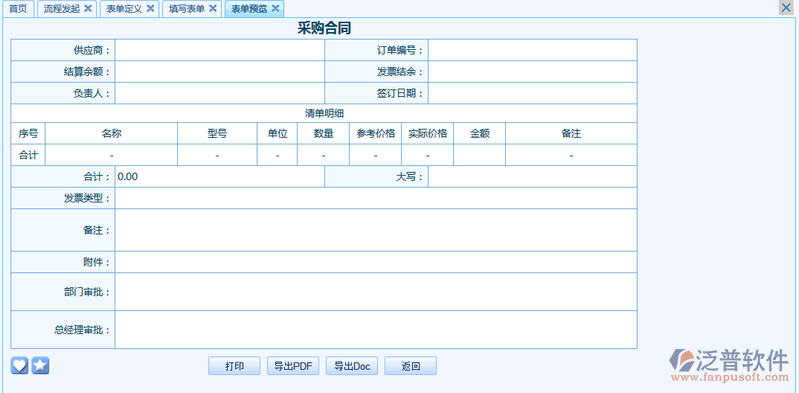Click the 供应商 value field
The image size is (799, 393).
[x=220, y=50]
